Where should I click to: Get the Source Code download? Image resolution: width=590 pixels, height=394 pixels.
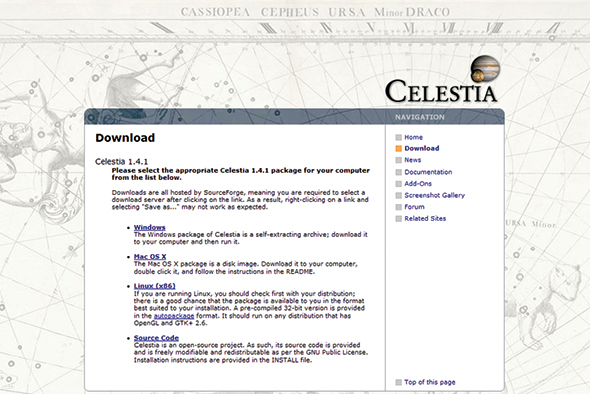[x=156, y=338]
